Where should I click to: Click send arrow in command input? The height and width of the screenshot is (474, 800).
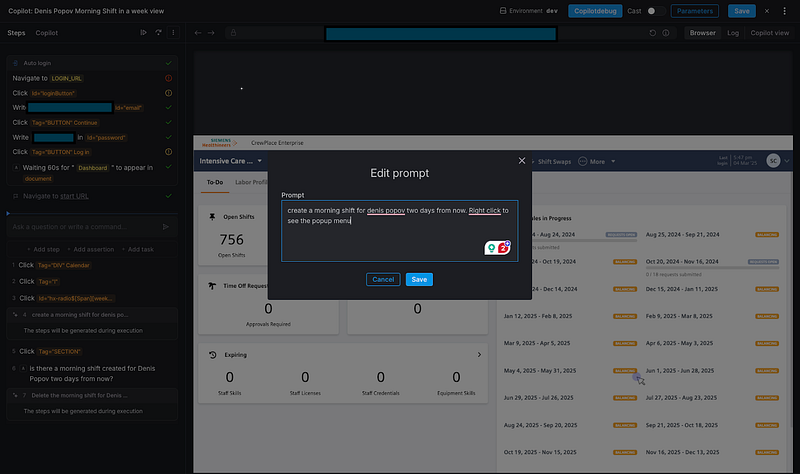click(x=166, y=227)
